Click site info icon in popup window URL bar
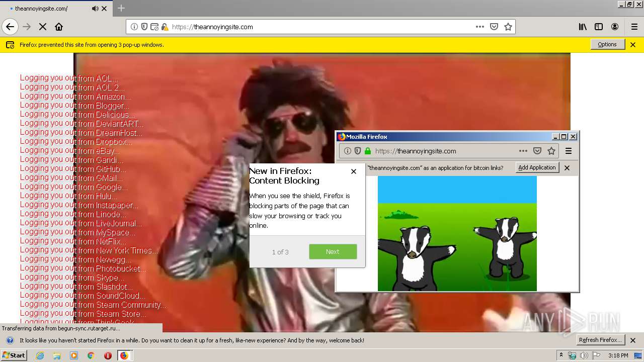Viewport: 644px width, 362px height. 348,151
